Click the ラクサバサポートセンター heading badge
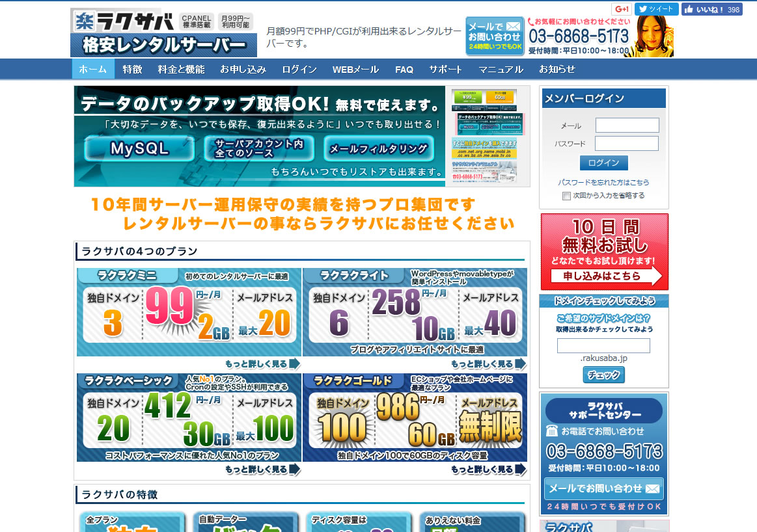Viewport: 757px width, 532px height. pos(604,410)
